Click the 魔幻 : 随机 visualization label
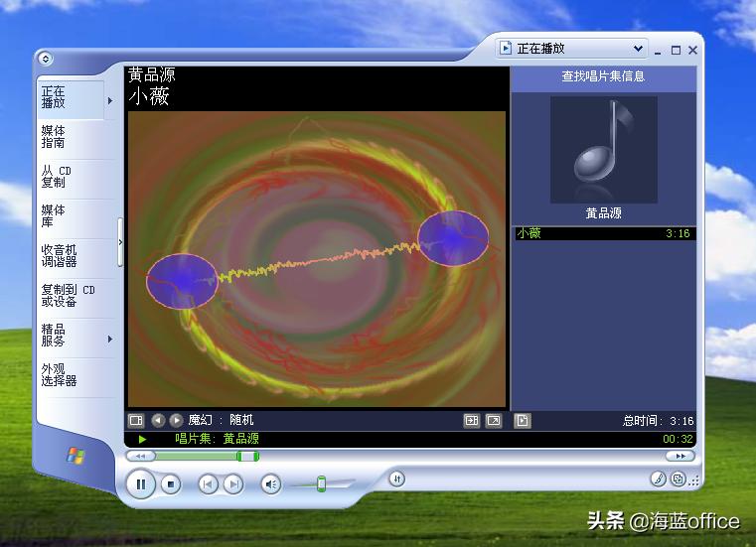 [x=221, y=420]
